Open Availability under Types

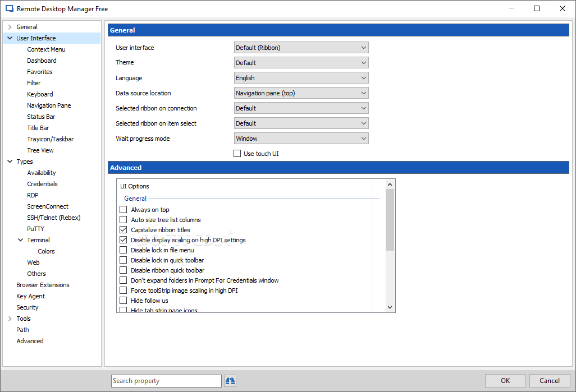[42, 173]
